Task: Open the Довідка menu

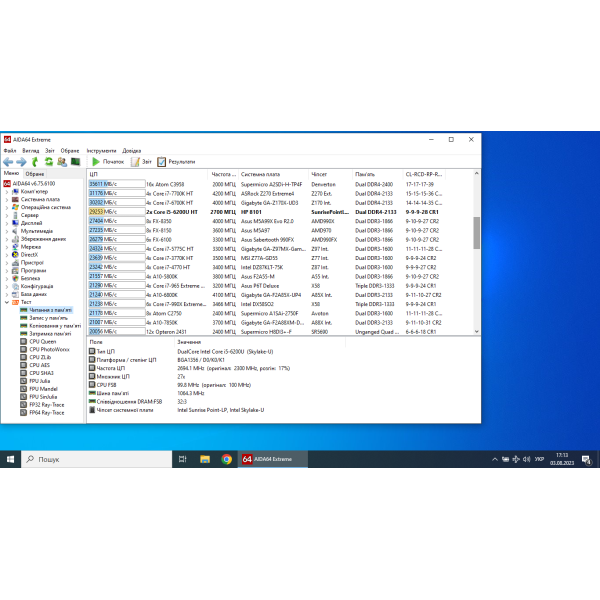Action: 132,151
